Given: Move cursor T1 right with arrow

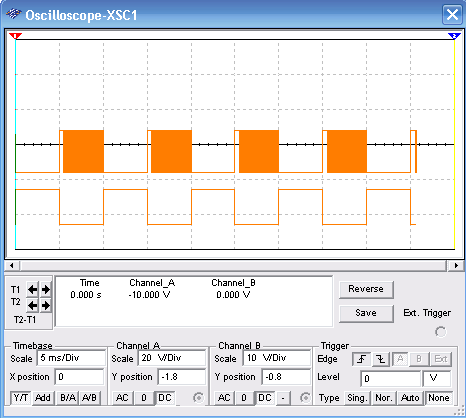Looking at the screenshot, I should (46, 289).
